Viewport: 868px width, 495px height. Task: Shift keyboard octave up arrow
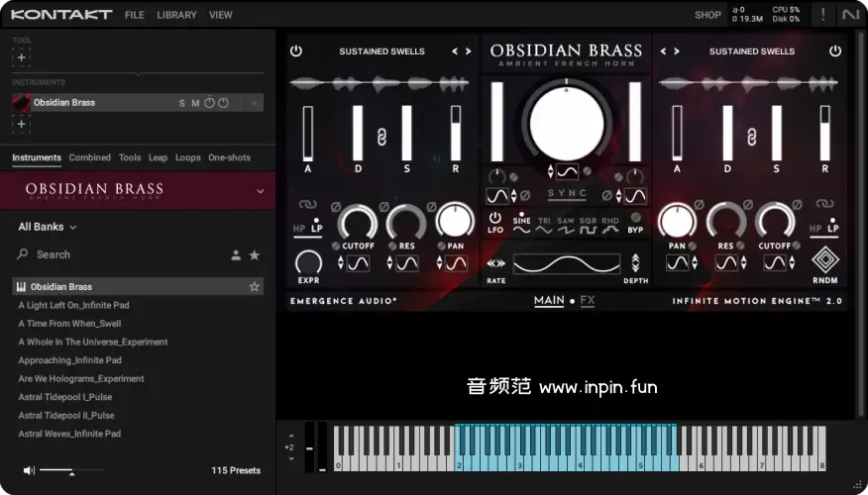291,436
